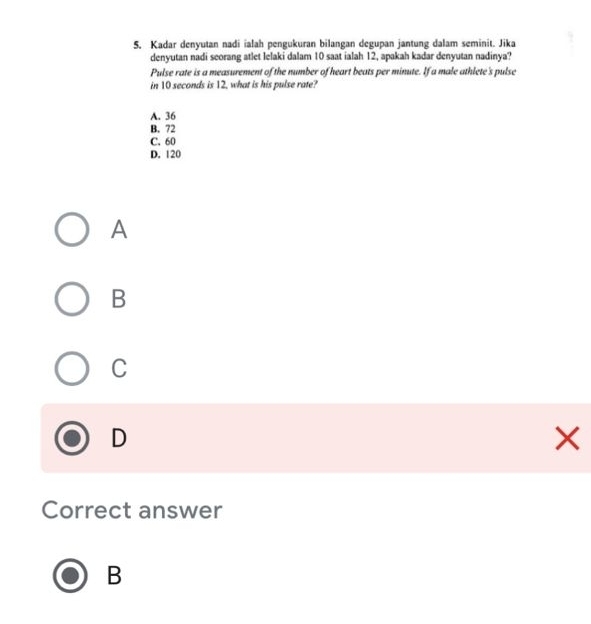Click the letter A option label
Image resolution: width=591 pixels, height=624 pixels.
click(x=119, y=230)
